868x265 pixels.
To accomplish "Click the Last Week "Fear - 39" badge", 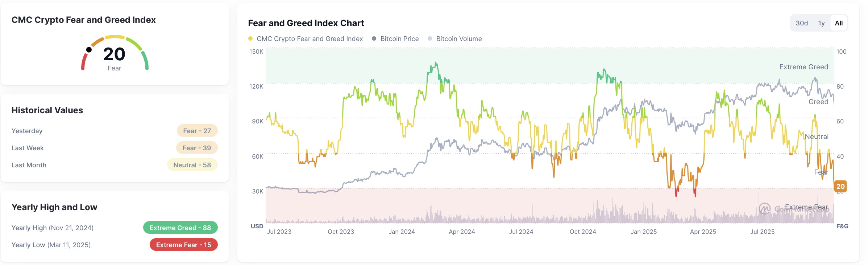I will [197, 148].
